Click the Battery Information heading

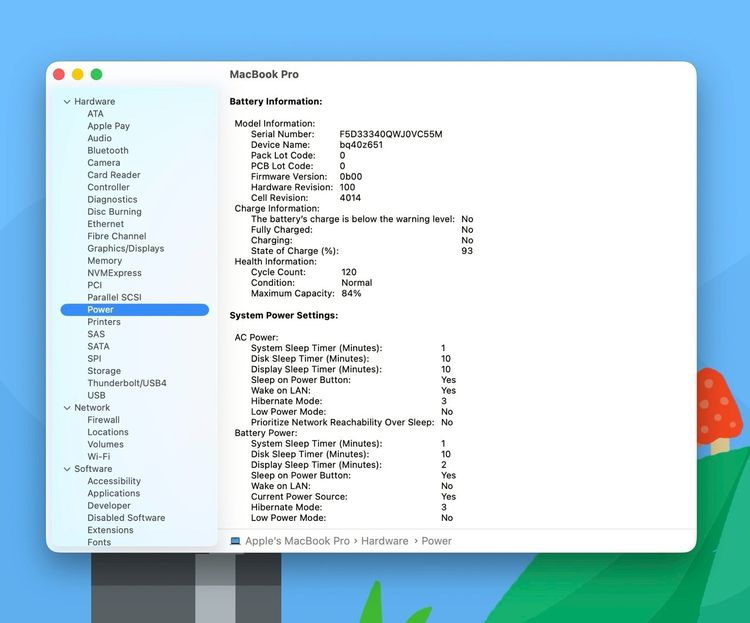coord(276,101)
